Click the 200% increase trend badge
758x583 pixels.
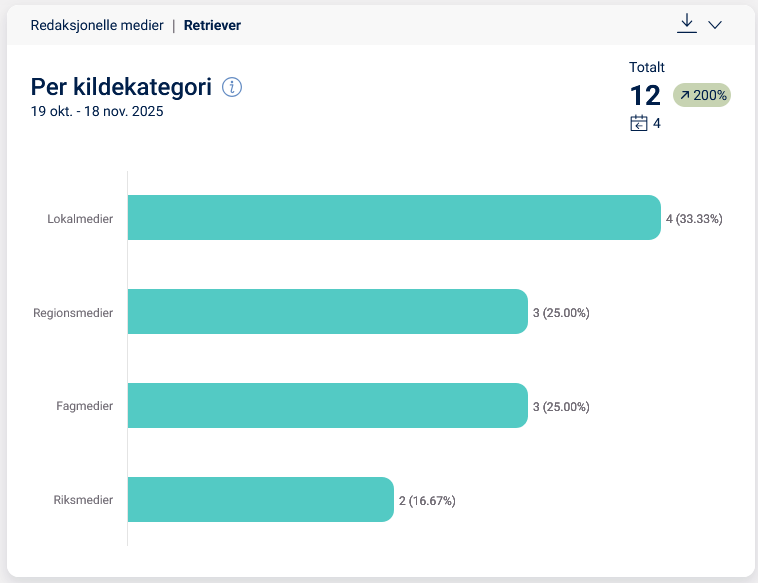point(702,96)
